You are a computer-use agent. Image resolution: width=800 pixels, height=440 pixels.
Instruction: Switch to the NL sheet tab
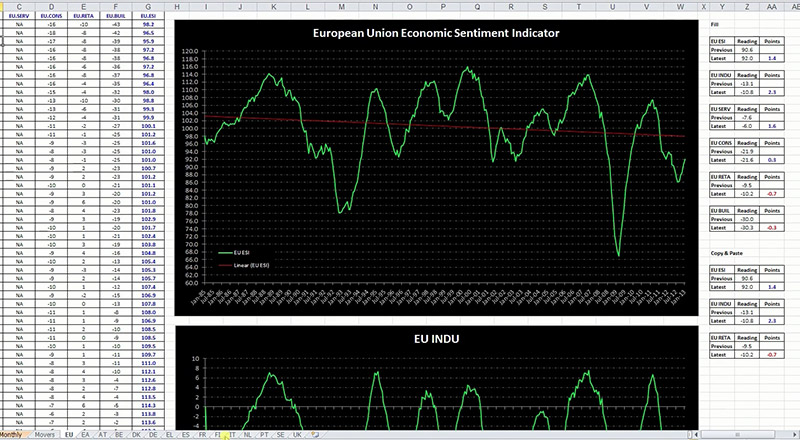pyautogui.click(x=247, y=435)
